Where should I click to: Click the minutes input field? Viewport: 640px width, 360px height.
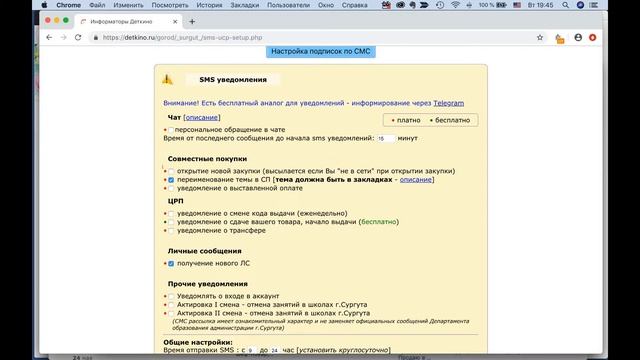[x=386, y=138]
